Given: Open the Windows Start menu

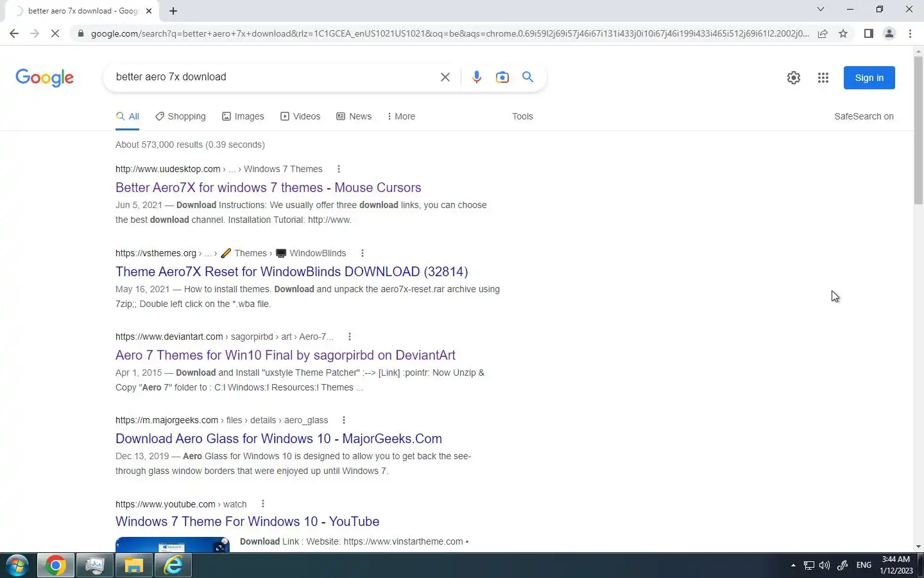Looking at the screenshot, I should click(17, 566).
